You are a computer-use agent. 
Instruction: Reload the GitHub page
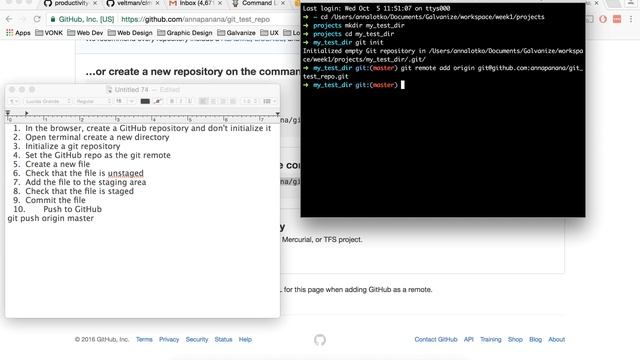click(x=37, y=19)
